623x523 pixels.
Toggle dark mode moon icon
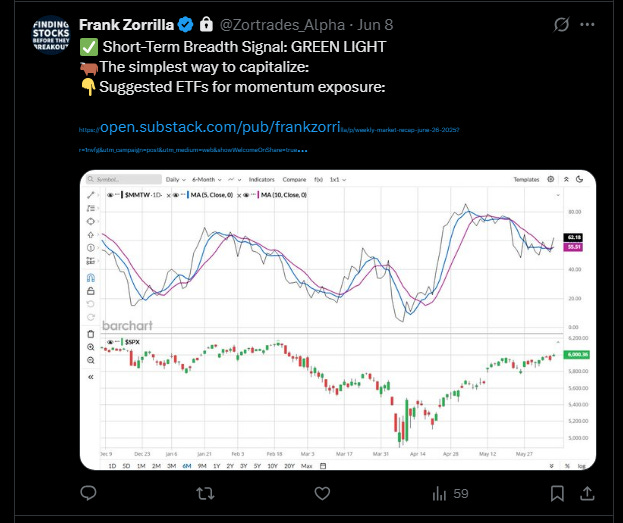tap(580, 179)
